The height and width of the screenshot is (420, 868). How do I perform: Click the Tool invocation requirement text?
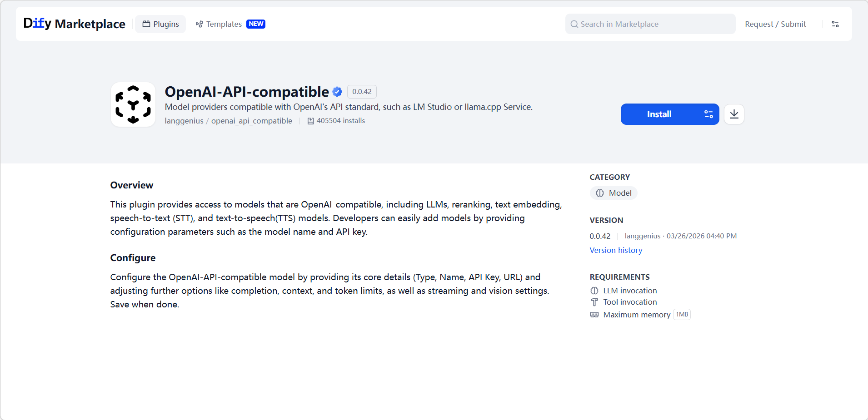pos(630,302)
